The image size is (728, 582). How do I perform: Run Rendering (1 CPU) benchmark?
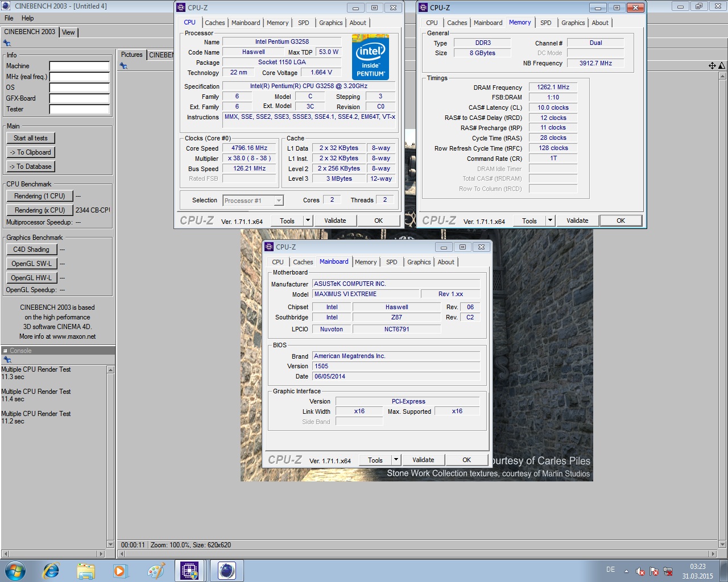[x=40, y=196]
